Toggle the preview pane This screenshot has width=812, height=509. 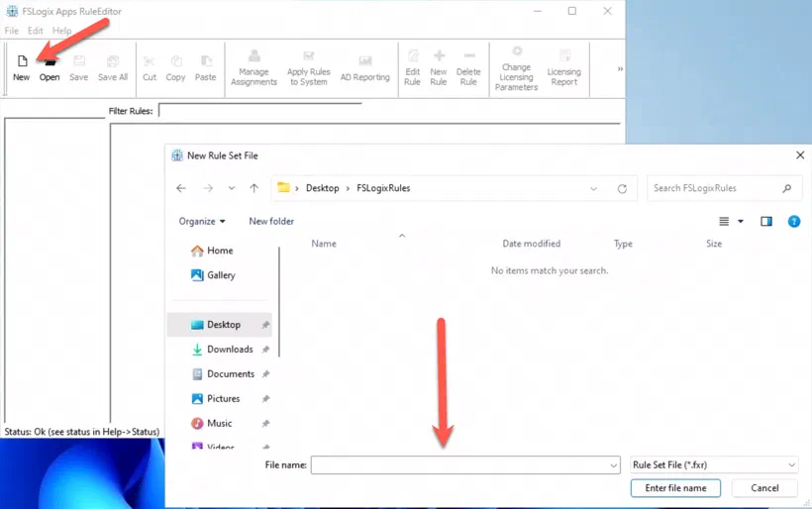pyautogui.click(x=766, y=222)
